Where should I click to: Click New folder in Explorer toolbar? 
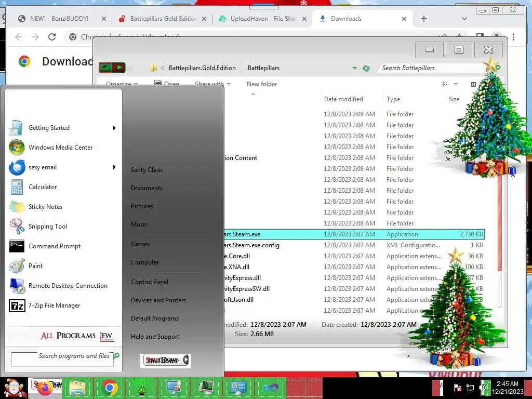(262, 84)
